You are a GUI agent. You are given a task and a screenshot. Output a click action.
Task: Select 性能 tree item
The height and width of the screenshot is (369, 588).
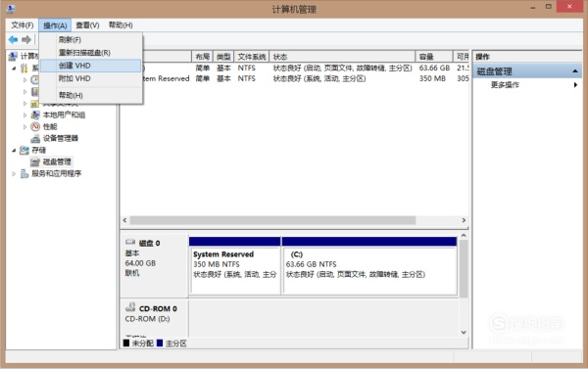point(50,126)
